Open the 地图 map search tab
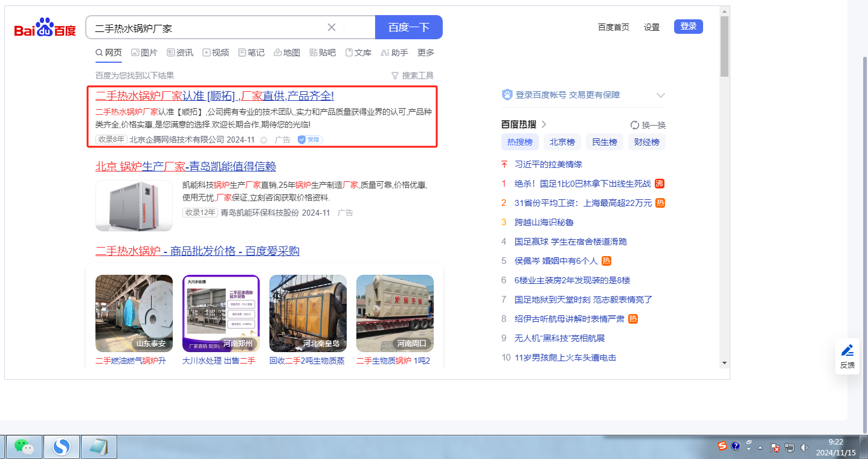868x459 pixels. 287,53
